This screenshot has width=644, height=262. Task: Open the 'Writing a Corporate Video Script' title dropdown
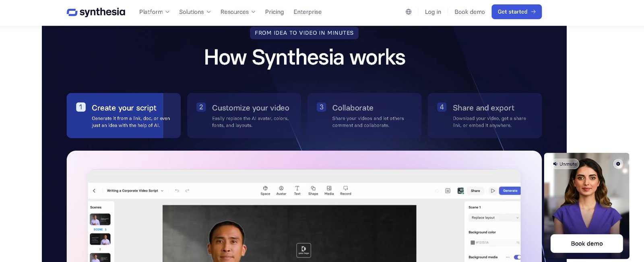tap(135, 191)
